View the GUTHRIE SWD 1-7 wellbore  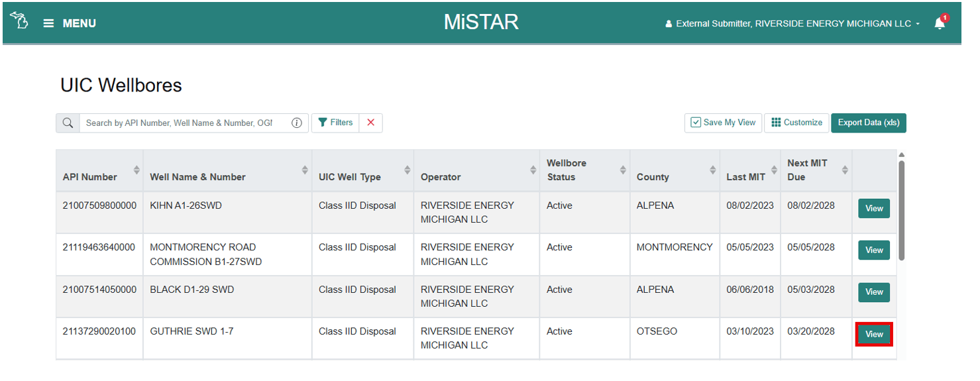pos(874,335)
